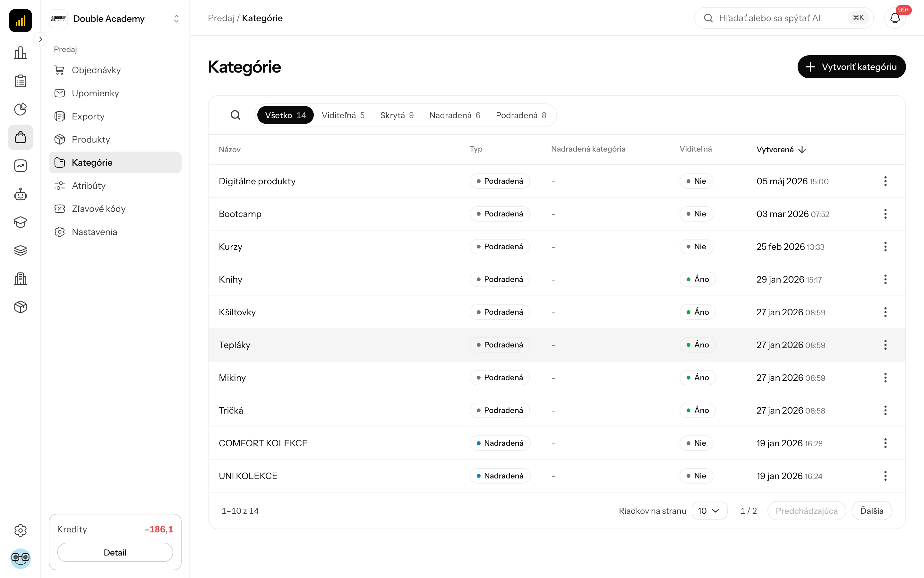Select the shopping bag sales icon
The width and height of the screenshot is (924, 578).
point(20,137)
